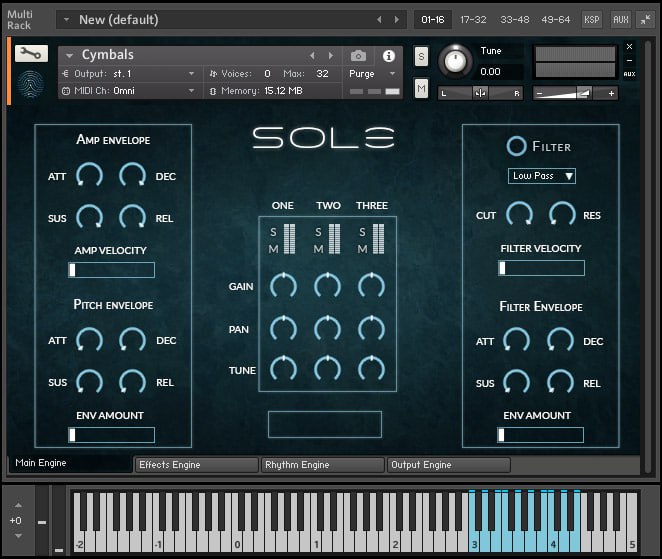Solo the instrument with S button

tap(421, 57)
